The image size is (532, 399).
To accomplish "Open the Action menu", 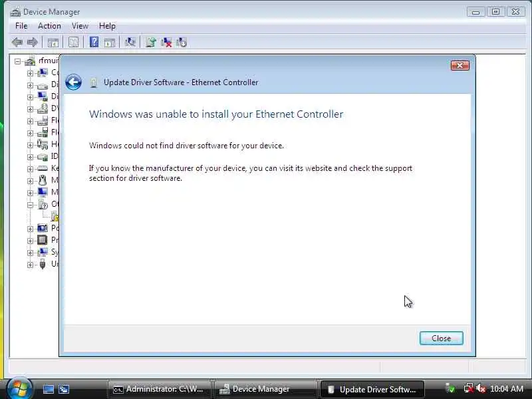I will coord(49,26).
